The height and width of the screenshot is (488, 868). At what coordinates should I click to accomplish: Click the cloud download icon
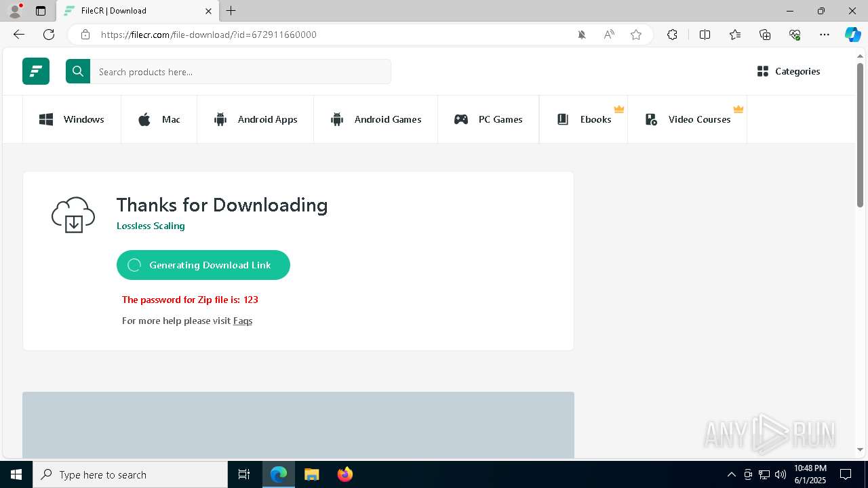click(x=73, y=215)
